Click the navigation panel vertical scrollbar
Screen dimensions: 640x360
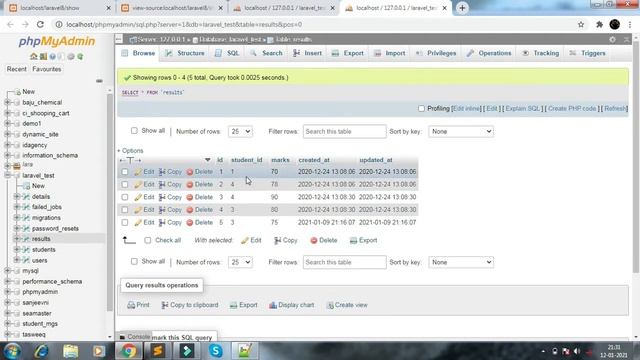point(109,202)
